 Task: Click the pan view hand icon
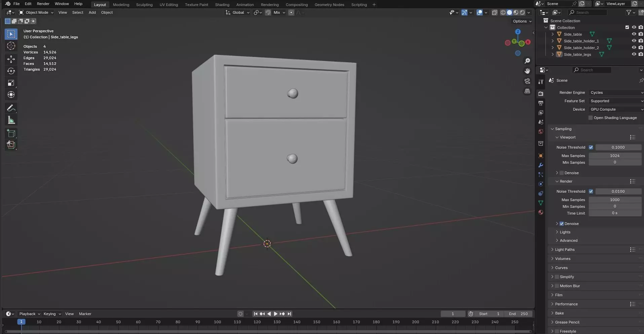pos(527,71)
